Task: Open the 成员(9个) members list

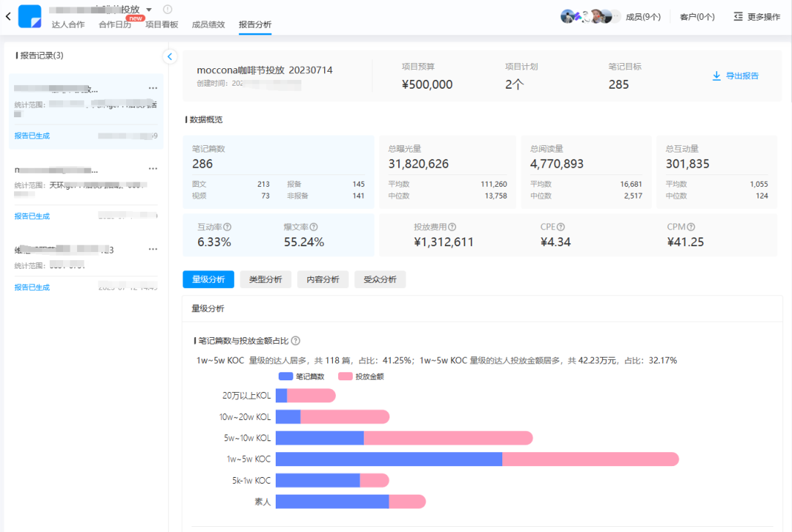Action: pyautogui.click(x=643, y=17)
